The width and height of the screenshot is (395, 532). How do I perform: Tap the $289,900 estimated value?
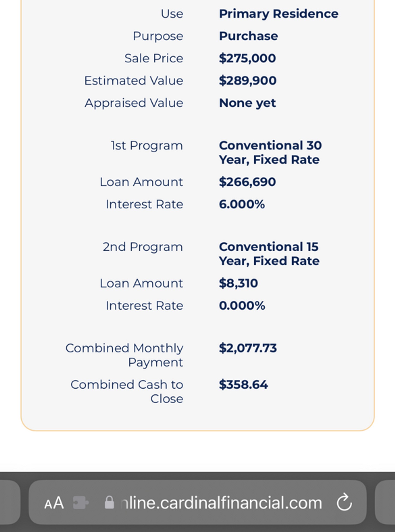(x=248, y=81)
